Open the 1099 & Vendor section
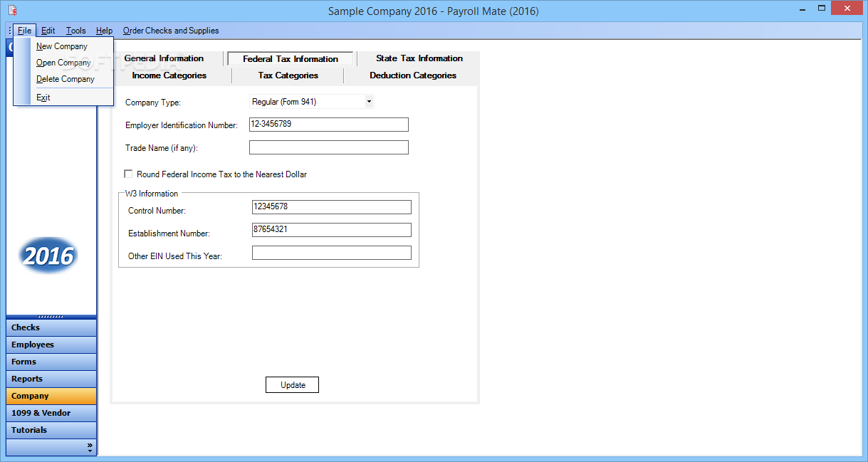The height and width of the screenshot is (462, 868). tap(51, 413)
